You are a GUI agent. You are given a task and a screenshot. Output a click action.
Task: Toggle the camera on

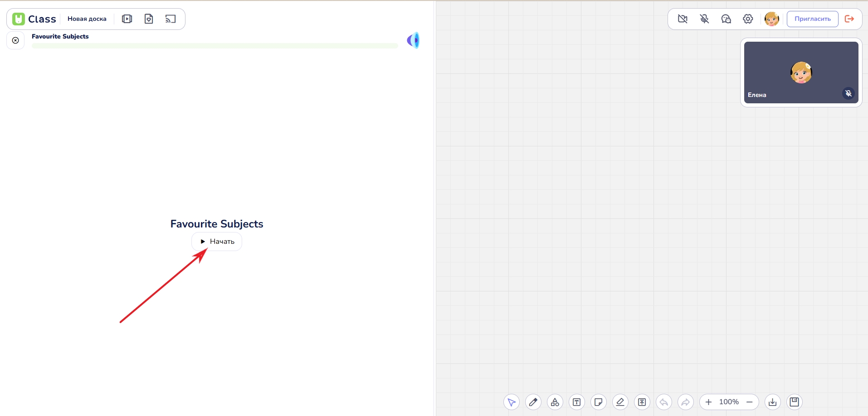click(x=683, y=19)
